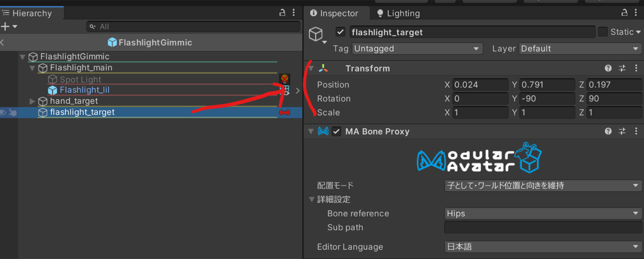
Task: Click the Sub path input field
Action: [x=543, y=227]
